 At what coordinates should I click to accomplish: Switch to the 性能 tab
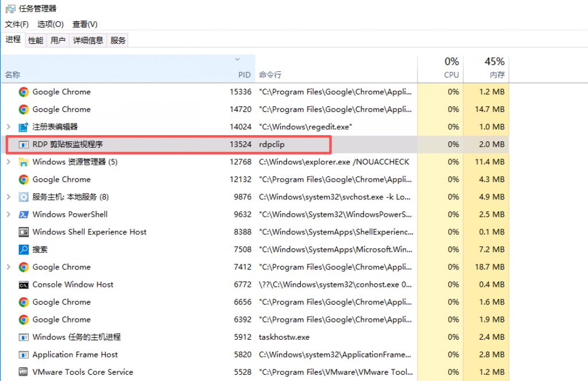click(x=36, y=40)
